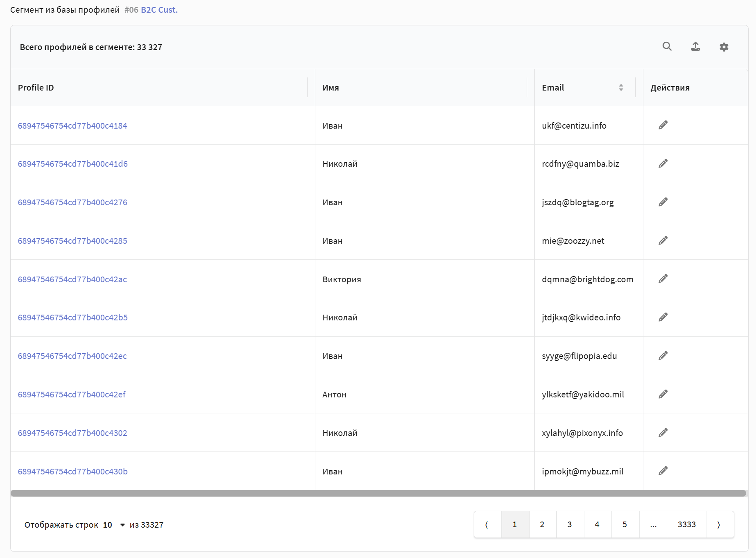Screen dimensions: 756x558
Task: Click pagination ellipsis button
Action: [653, 524]
